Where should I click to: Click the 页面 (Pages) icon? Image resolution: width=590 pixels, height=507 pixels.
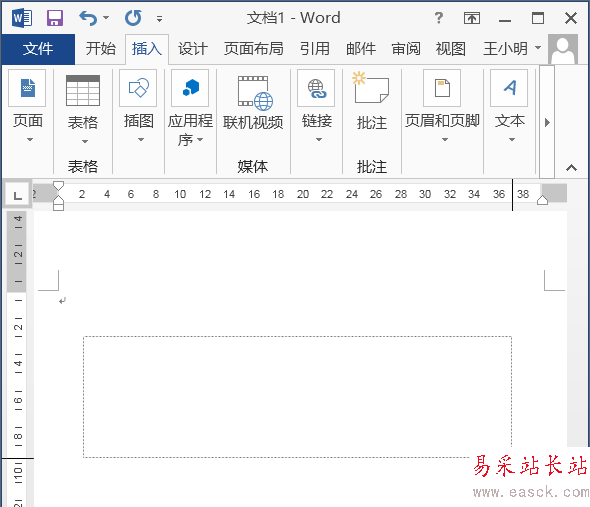tap(27, 88)
